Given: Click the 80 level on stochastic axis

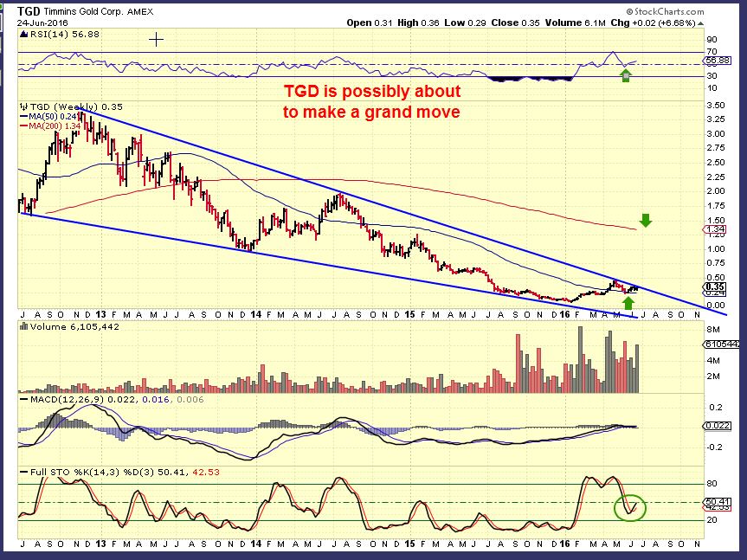Looking at the screenshot, I should [x=712, y=484].
